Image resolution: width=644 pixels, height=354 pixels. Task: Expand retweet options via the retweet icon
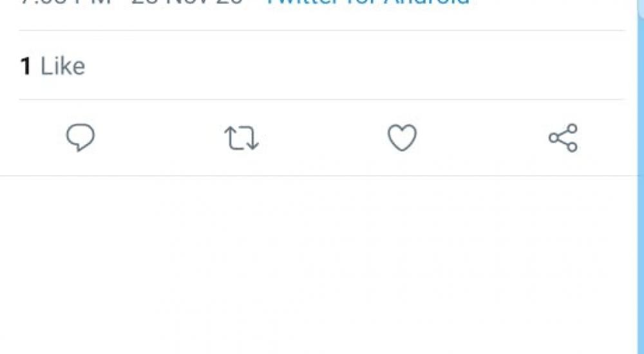(241, 138)
